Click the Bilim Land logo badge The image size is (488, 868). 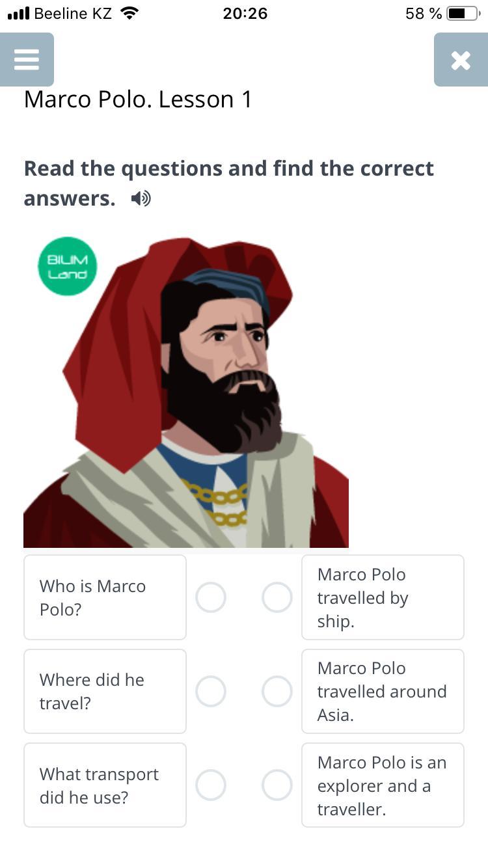coord(67,266)
